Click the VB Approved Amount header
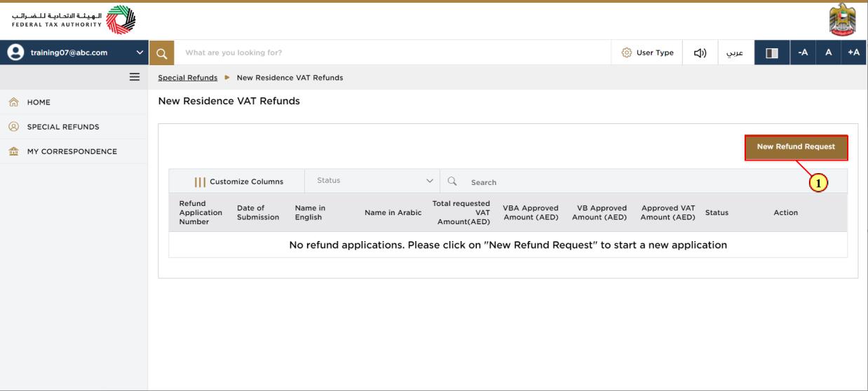 [x=599, y=212]
